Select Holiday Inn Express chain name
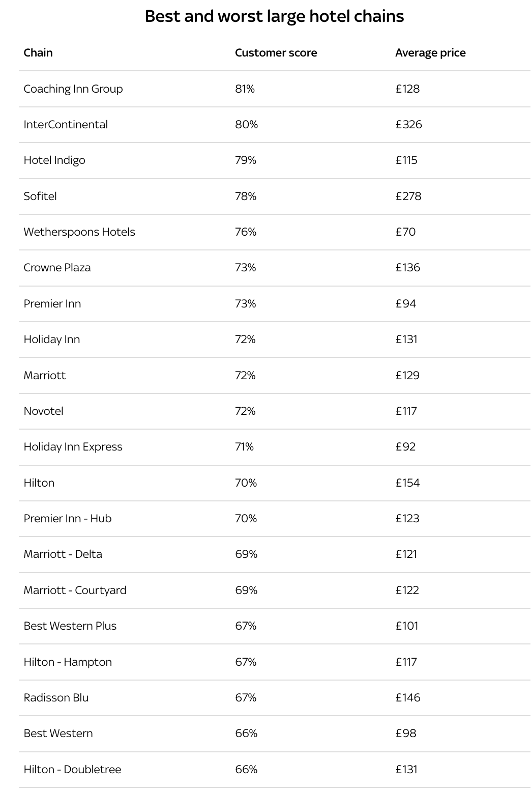 tap(73, 447)
